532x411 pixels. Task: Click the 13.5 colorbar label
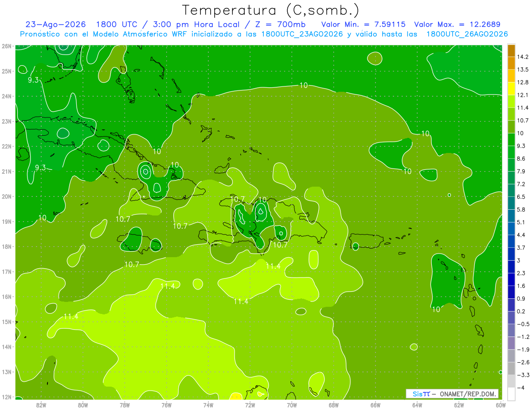click(x=523, y=70)
